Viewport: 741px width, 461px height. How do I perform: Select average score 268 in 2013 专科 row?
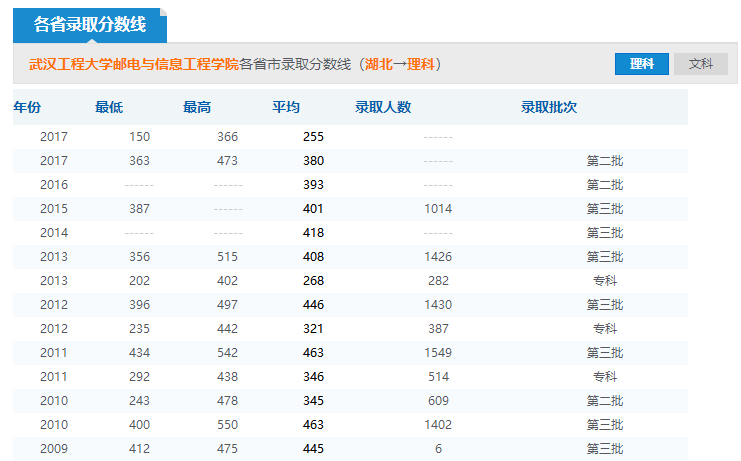click(x=313, y=281)
